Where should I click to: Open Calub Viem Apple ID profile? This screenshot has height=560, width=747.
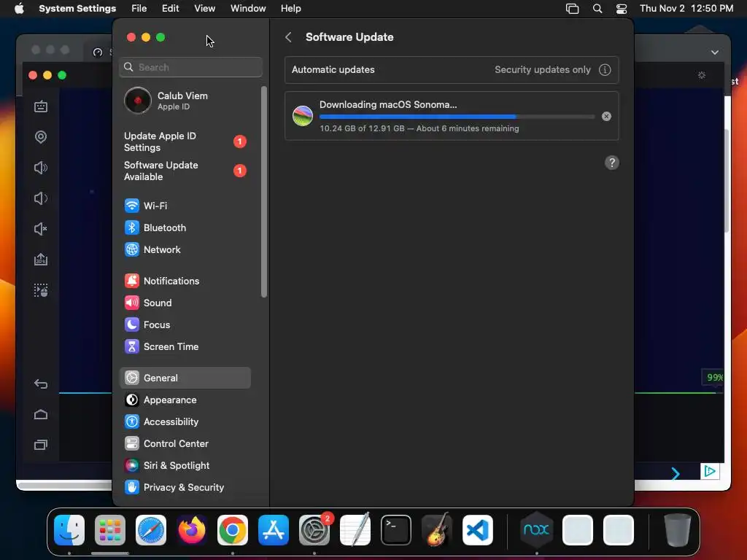185,101
